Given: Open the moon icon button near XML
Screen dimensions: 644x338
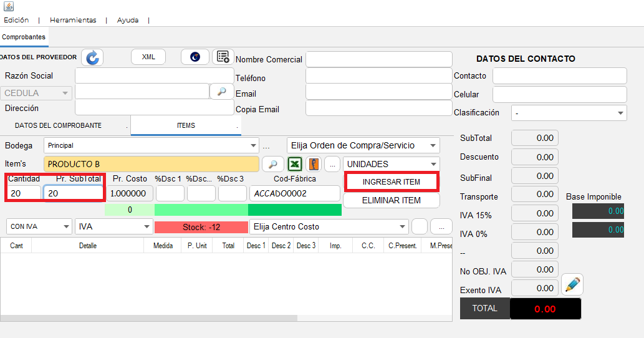Looking at the screenshot, I should pos(195,57).
